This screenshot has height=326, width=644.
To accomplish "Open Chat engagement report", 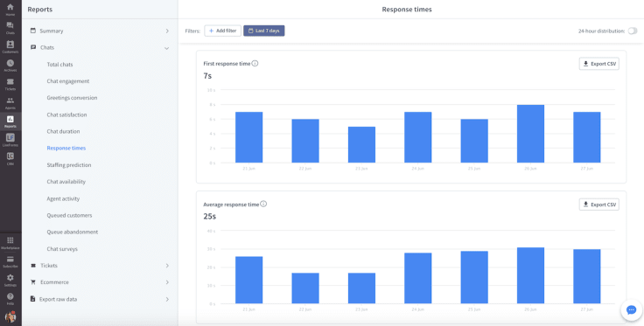I will pos(68,81).
